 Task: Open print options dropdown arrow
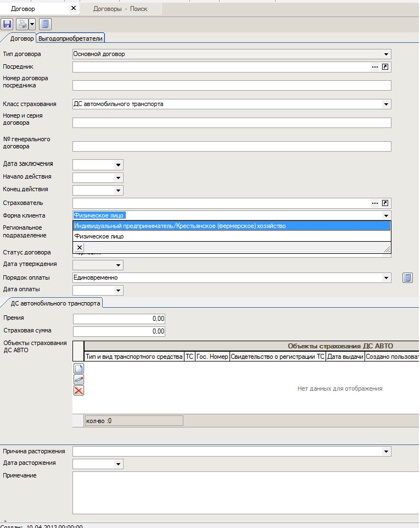32,24
